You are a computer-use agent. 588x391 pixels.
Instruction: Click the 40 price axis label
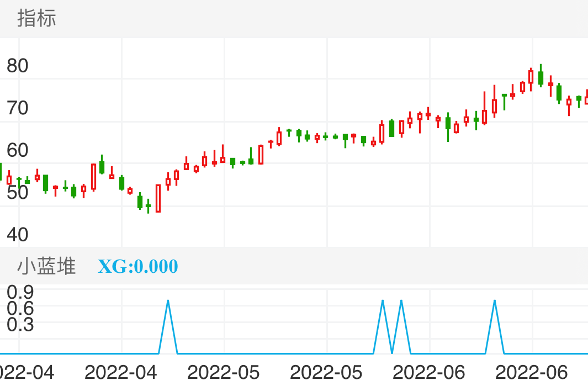[18, 235]
